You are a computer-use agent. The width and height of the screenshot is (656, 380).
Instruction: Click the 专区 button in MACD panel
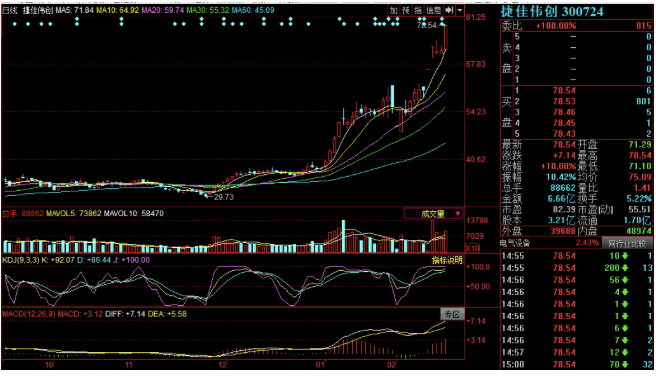(452, 314)
